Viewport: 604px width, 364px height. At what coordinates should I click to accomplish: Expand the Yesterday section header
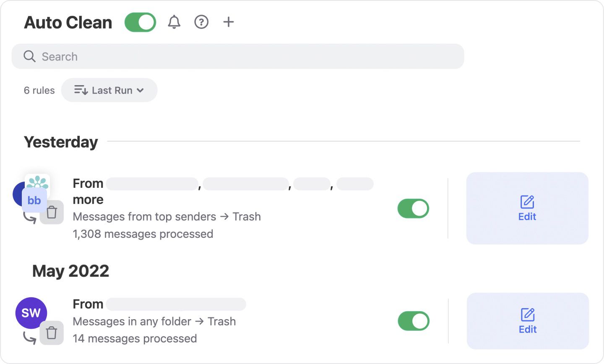pos(61,142)
